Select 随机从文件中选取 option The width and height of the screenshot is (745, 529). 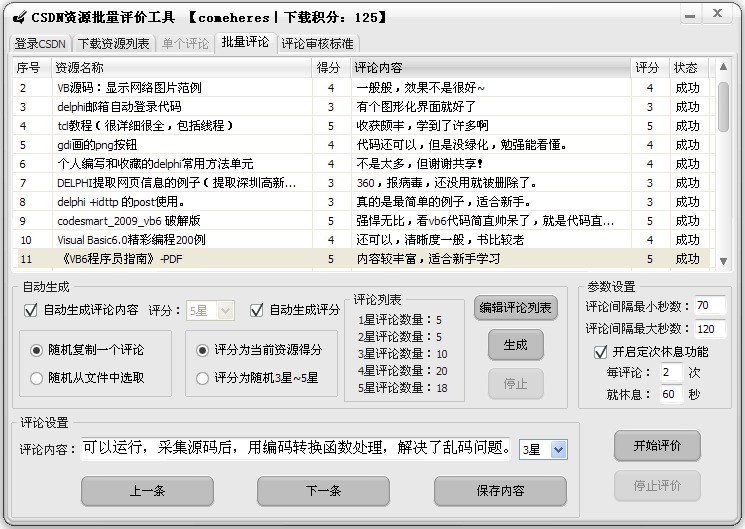tap(87, 378)
